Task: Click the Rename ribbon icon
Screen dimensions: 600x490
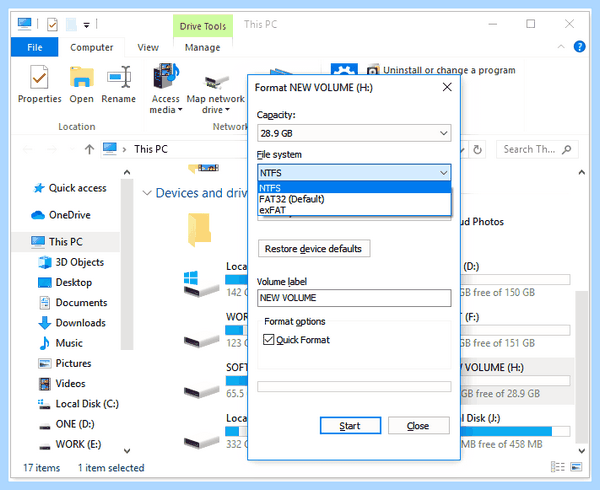Action: click(119, 84)
